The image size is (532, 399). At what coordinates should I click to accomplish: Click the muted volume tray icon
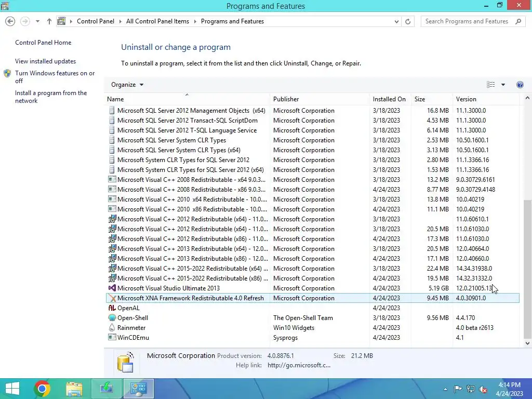point(483,389)
